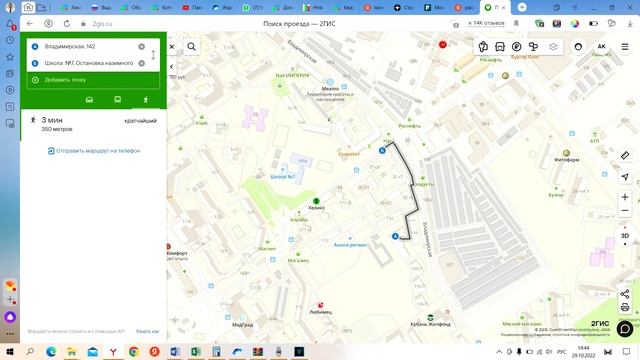640x360 pixels.
Task: Open Alice assistant in browser sidebar
Action: [10, 317]
